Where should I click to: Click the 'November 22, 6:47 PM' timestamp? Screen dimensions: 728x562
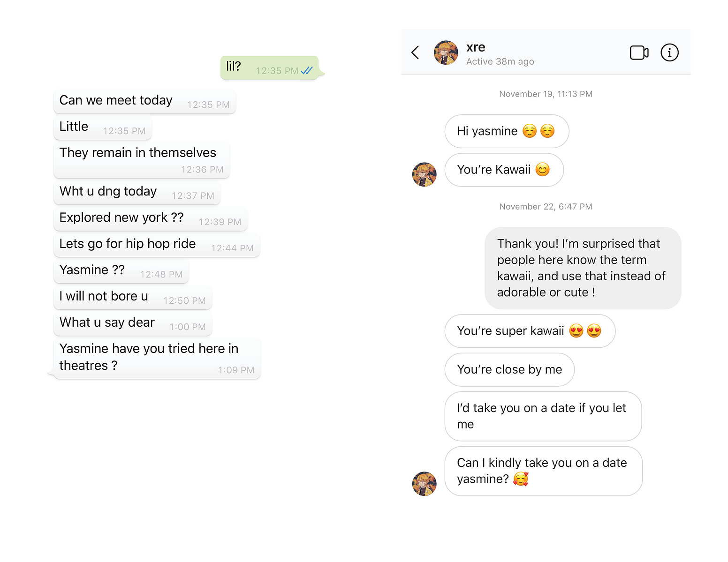pos(546,207)
